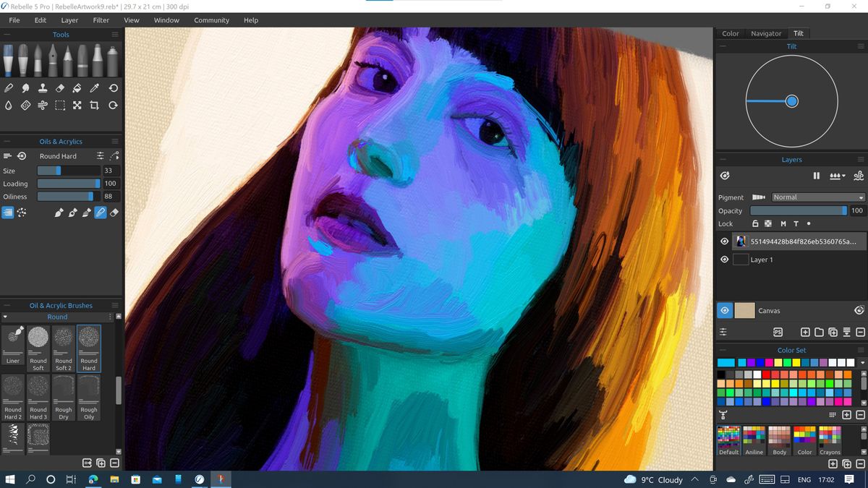Select the Eraser tool in the Tools panel
The width and height of the screenshot is (868, 488).
tap(59, 87)
